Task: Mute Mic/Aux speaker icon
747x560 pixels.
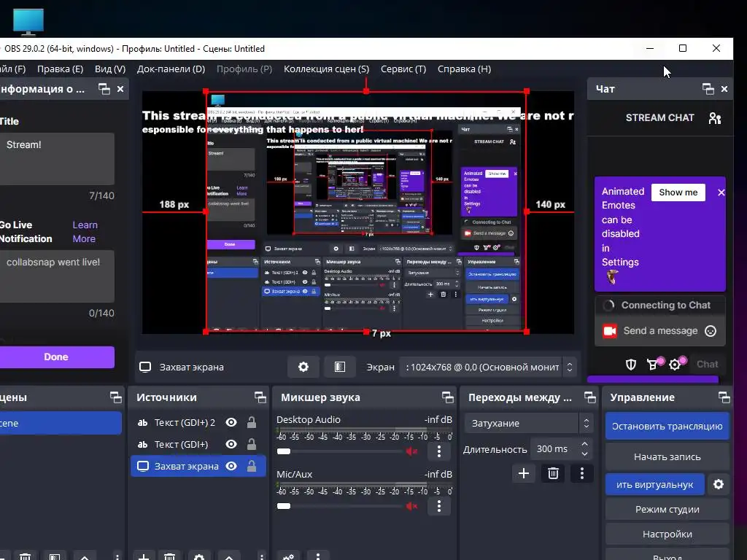Action: (411, 506)
